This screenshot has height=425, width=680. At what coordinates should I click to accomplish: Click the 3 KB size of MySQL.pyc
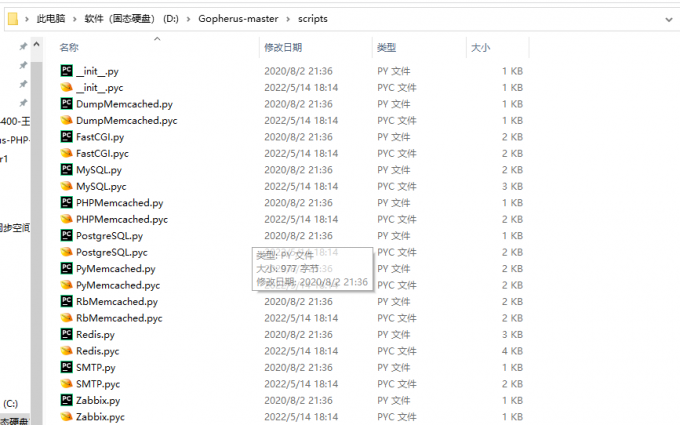point(513,186)
